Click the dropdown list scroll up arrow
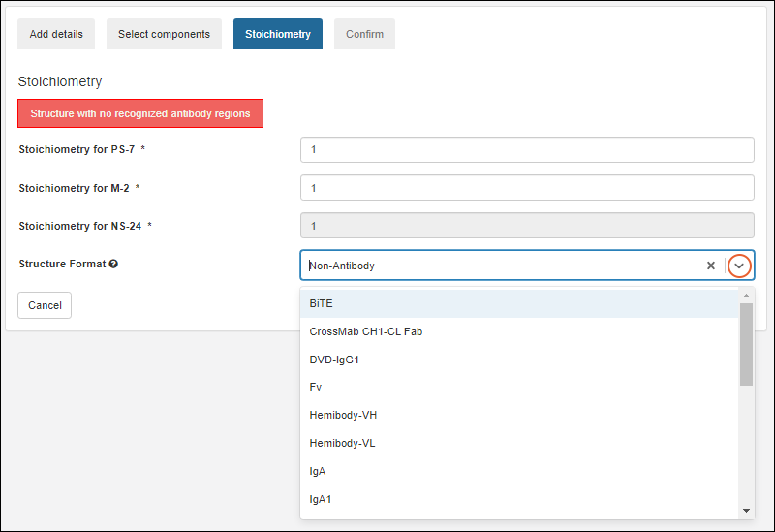The image size is (775, 532). 746,297
